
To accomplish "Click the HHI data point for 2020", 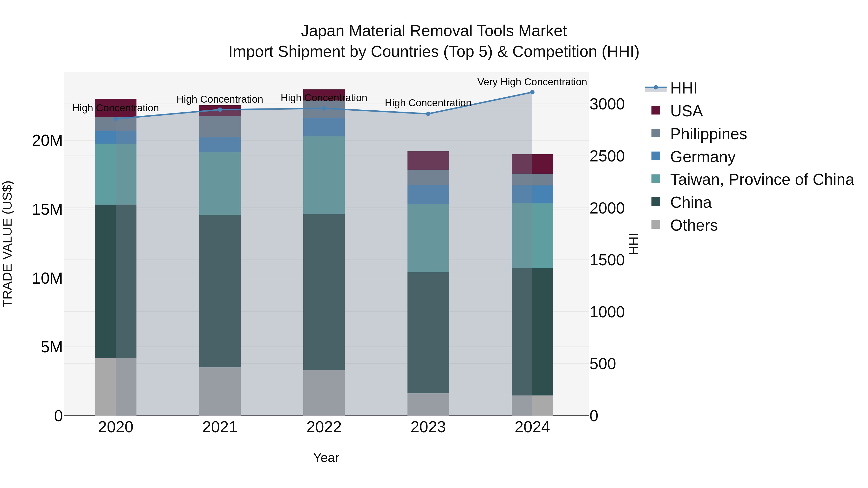I will click(x=116, y=119).
